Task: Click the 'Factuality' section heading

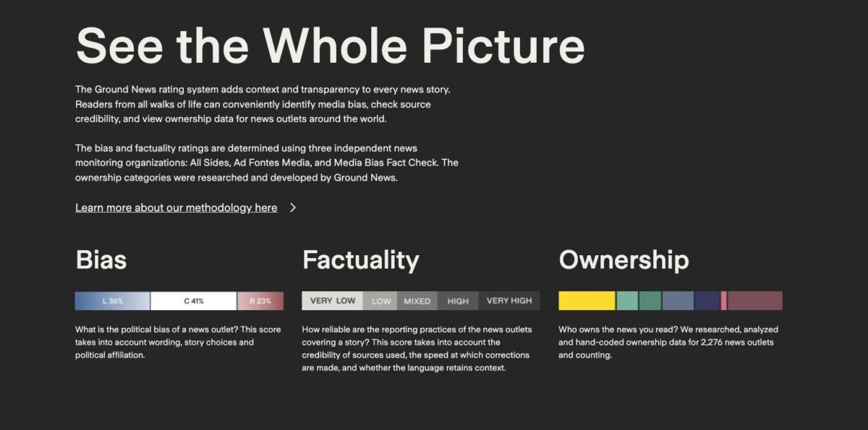Action: (361, 260)
